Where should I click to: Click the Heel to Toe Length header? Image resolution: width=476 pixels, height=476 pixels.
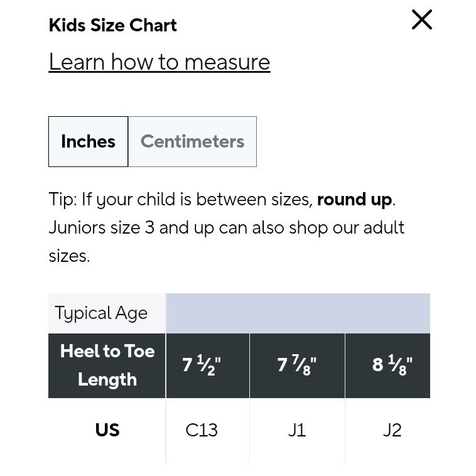coord(107,365)
